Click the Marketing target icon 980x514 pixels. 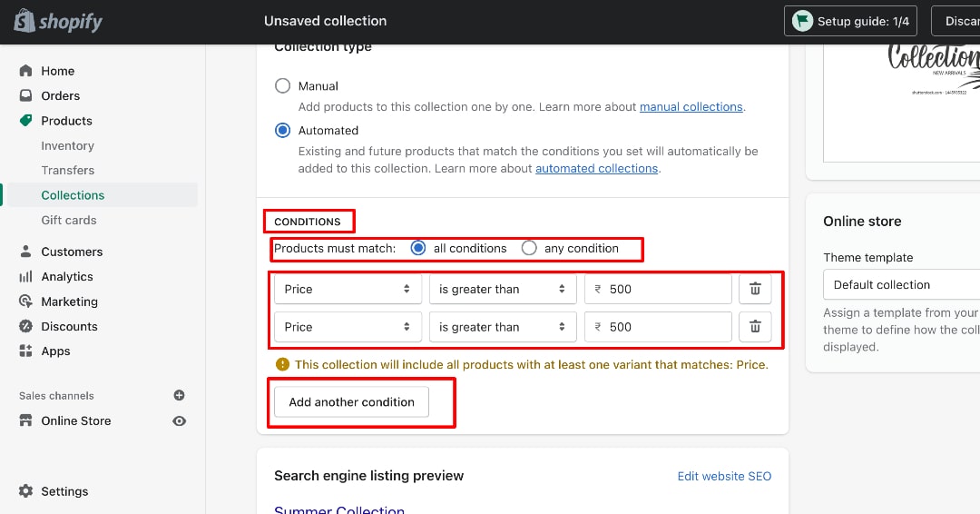[x=25, y=301]
